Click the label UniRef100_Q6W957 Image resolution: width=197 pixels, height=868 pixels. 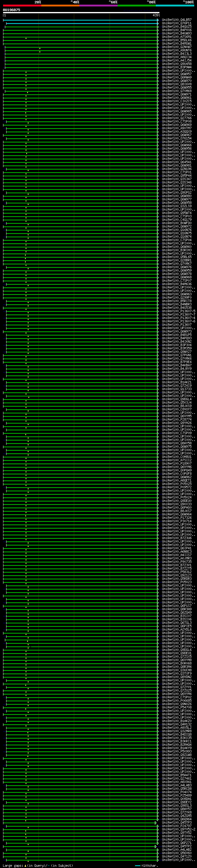(x=177, y=74)
